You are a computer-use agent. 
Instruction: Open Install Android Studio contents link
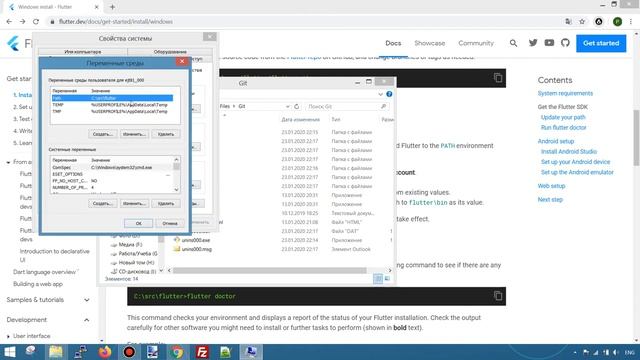click(x=569, y=152)
